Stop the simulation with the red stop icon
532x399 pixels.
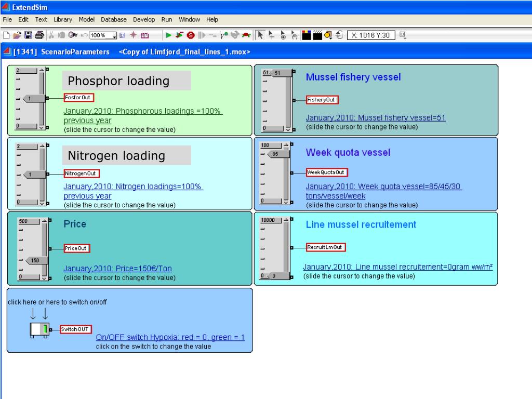191,35
